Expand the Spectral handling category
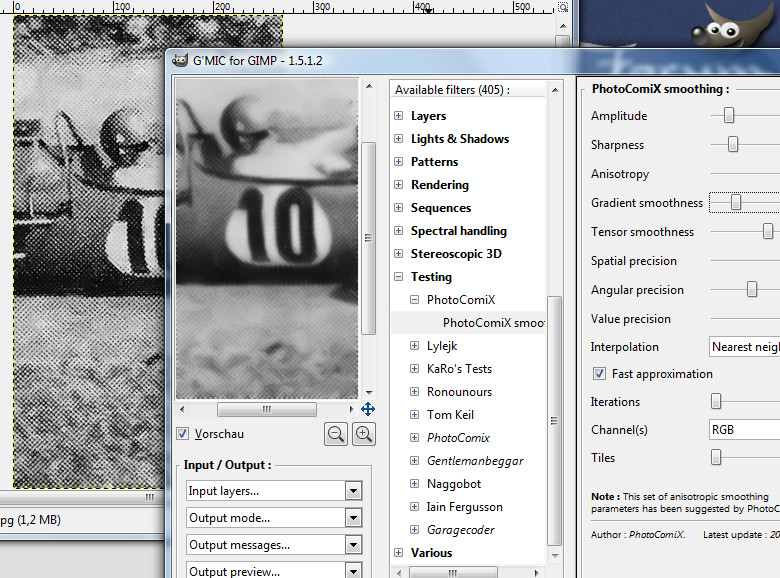 pyautogui.click(x=398, y=230)
